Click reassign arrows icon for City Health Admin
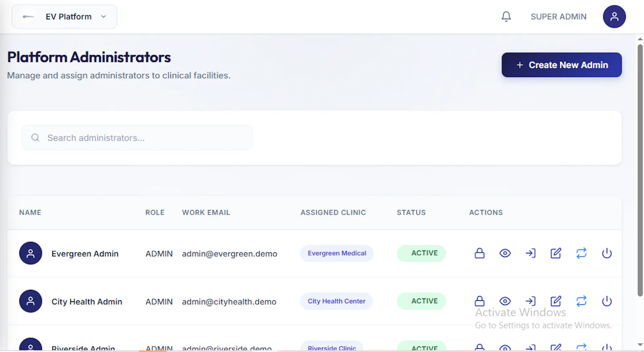Image resolution: width=644 pixels, height=352 pixels. pos(581,301)
